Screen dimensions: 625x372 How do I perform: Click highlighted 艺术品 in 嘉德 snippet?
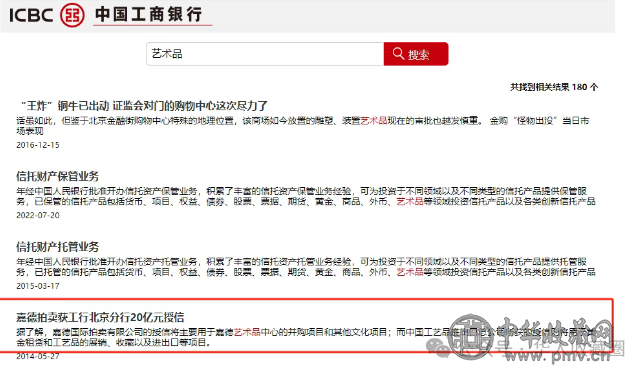(x=247, y=332)
